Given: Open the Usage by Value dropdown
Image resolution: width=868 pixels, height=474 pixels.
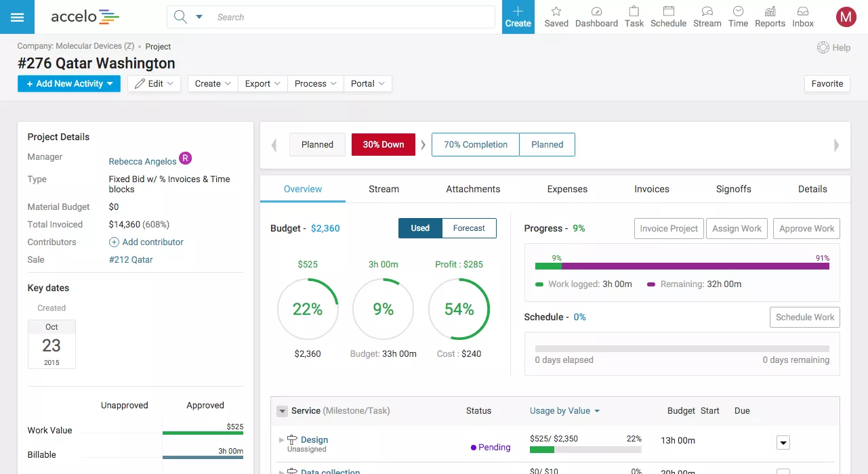Looking at the screenshot, I should coord(564,410).
